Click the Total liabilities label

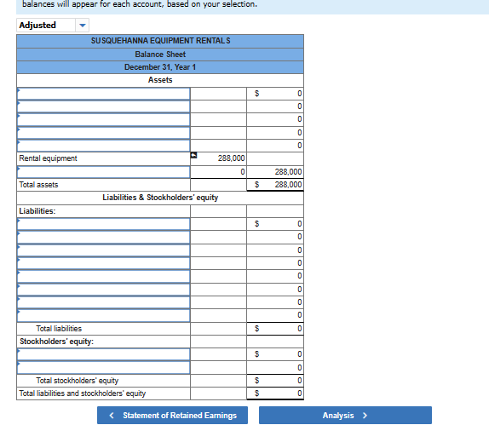[x=59, y=328]
